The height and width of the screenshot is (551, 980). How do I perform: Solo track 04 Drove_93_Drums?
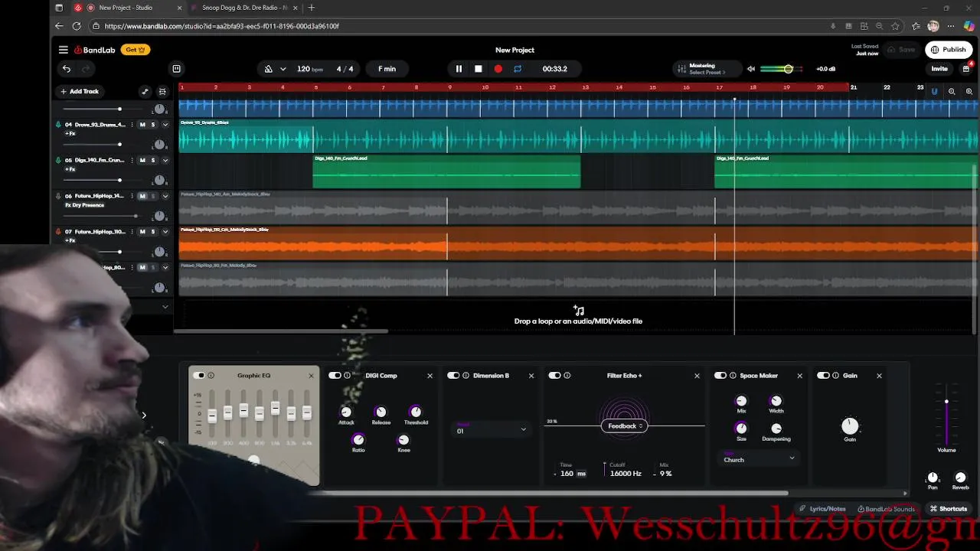coord(153,125)
